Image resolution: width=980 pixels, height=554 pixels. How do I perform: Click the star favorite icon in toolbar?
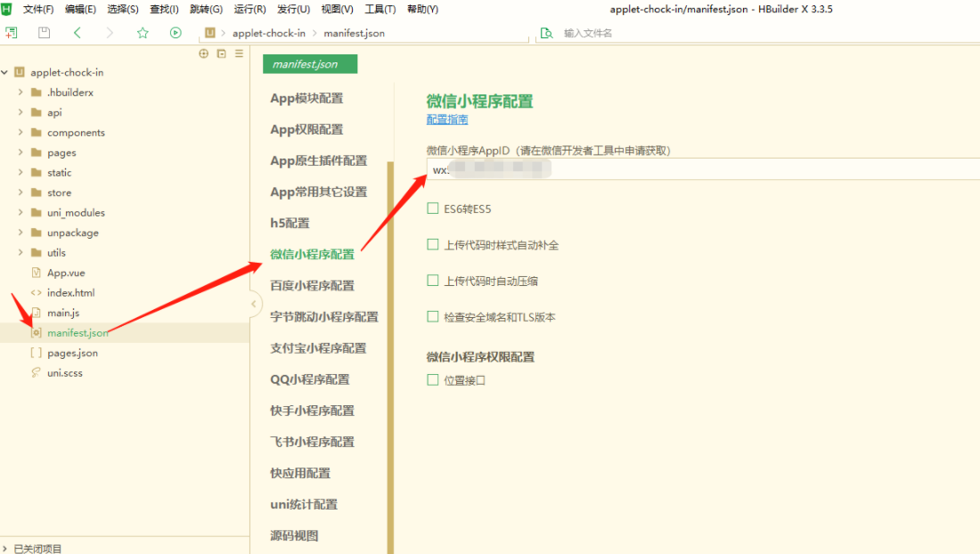pos(143,32)
